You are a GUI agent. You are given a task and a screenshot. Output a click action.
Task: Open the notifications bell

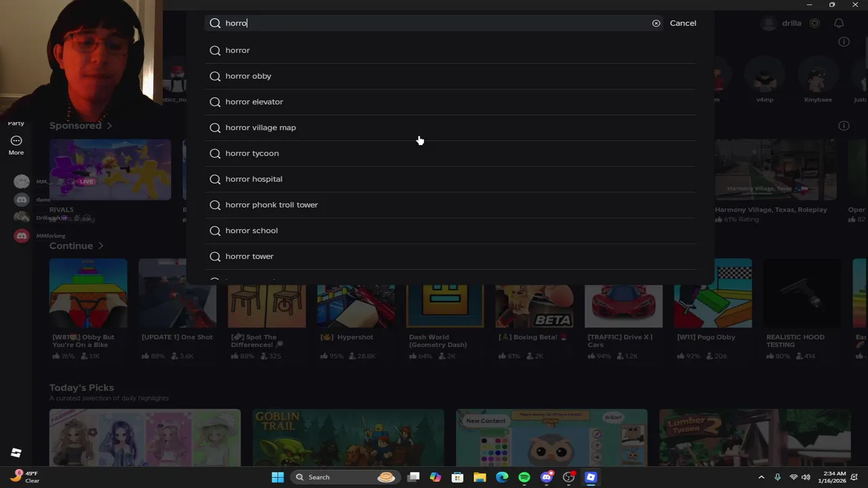[839, 23]
